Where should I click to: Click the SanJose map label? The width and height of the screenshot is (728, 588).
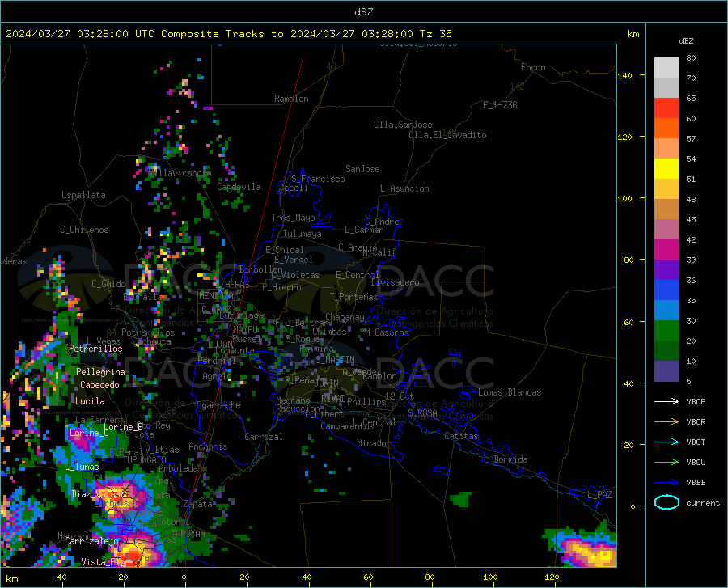362,169
